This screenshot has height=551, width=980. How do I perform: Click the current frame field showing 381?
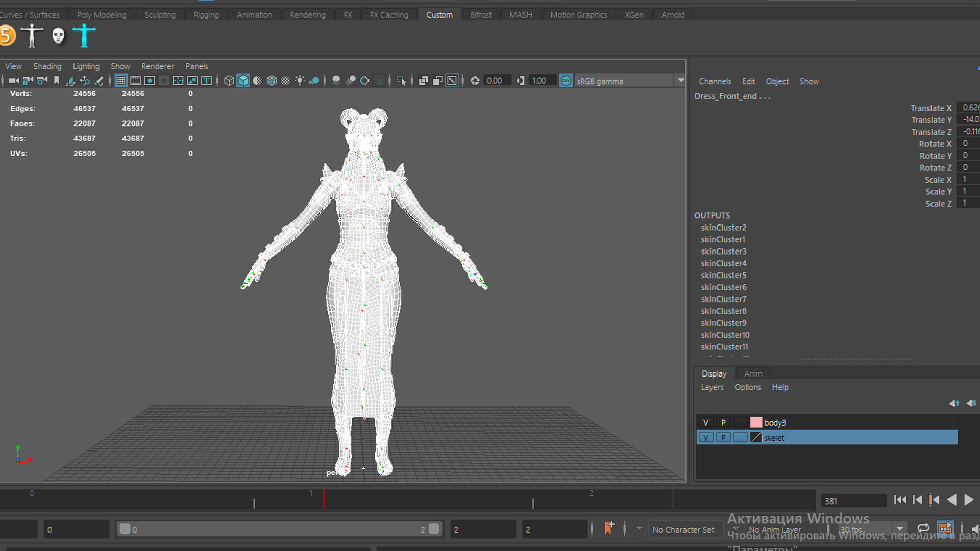853,501
